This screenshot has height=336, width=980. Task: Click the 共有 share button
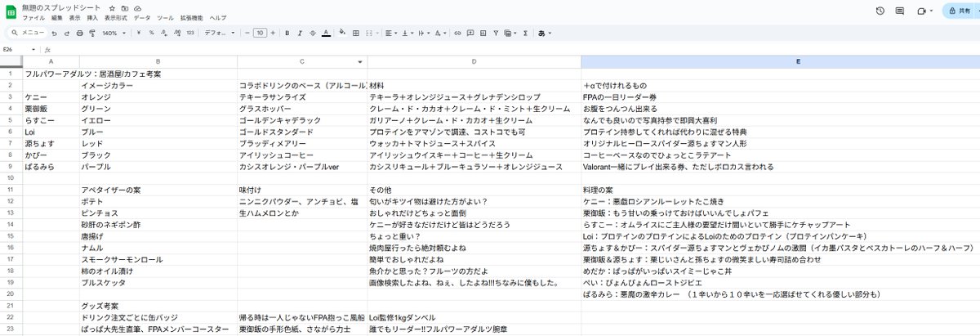[960, 11]
